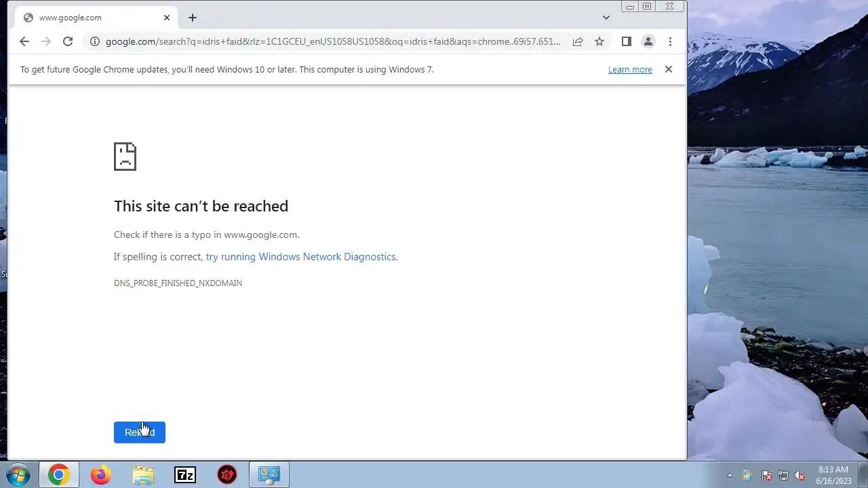Open the Chrome three-dot menu
868x488 pixels.
(670, 41)
